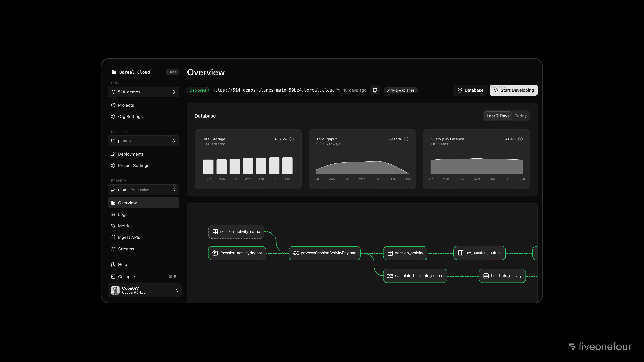Click the Metrics ruler icon in the sidebar
Screen dimensions: 644x362
tap(113, 226)
